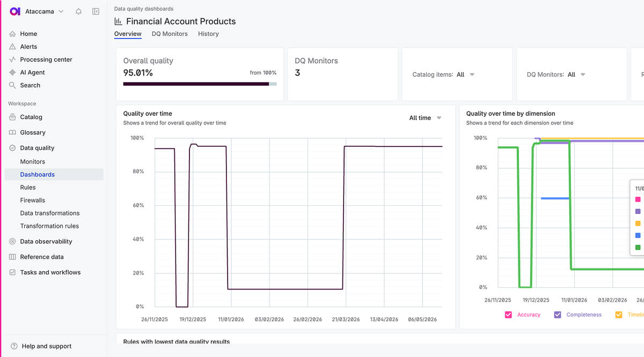Image resolution: width=644 pixels, height=357 pixels.
Task: Click the Tasks and workflows check icon
Action: pyautogui.click(x=12, y=272)
